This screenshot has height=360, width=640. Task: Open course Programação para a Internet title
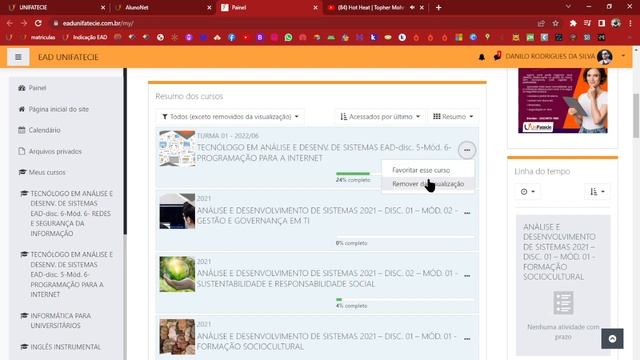click(x=324, y=153)
